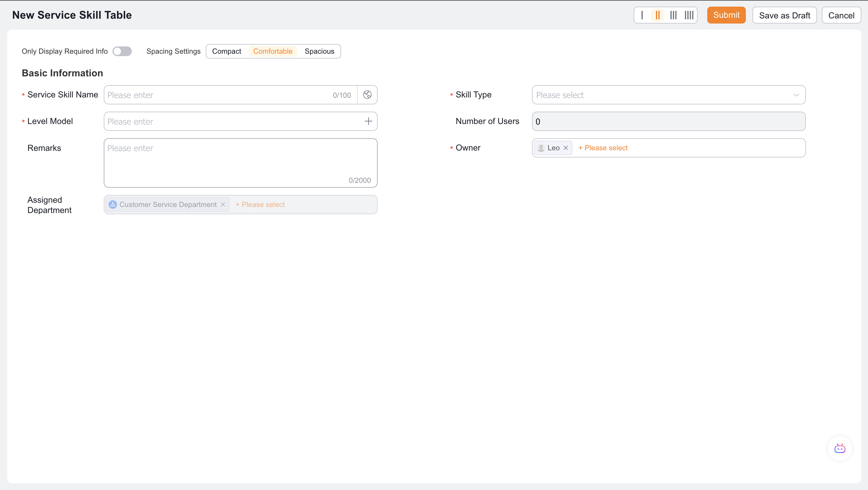This screenshot has height=490, width=868.
Task: Remove Leo from Owner field
Action: coord(566,148)
